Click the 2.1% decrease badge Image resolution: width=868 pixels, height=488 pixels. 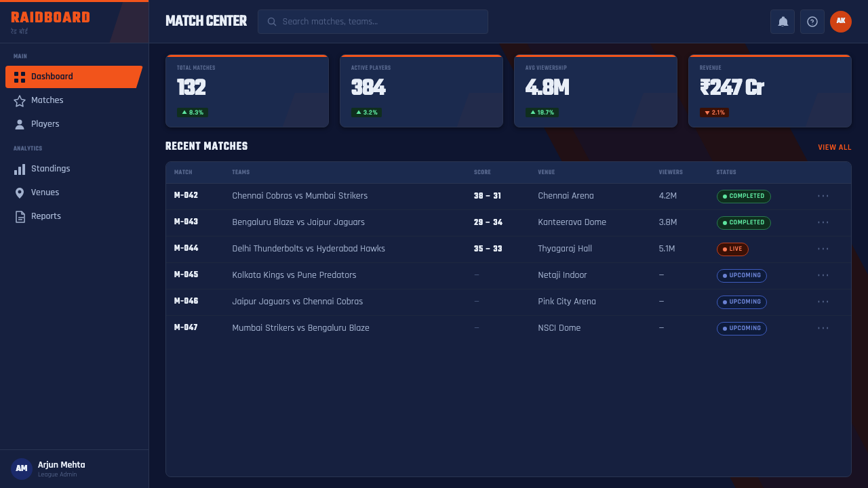715,113
